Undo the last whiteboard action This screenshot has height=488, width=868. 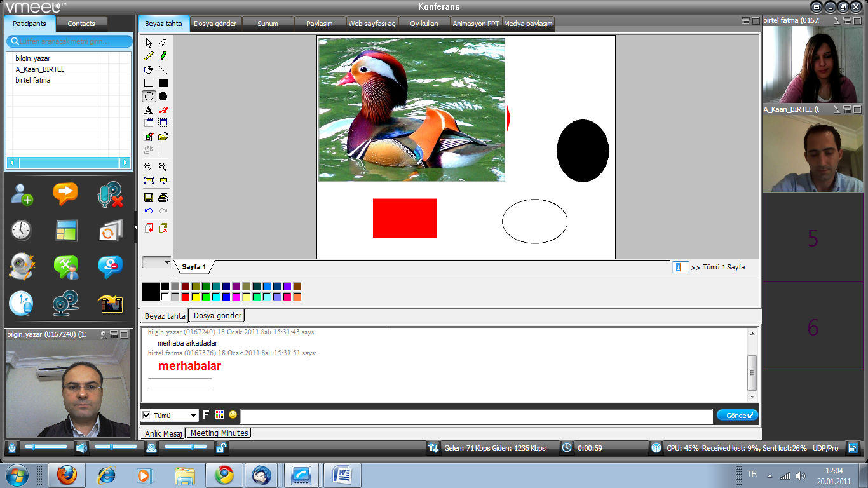(149, 211)
